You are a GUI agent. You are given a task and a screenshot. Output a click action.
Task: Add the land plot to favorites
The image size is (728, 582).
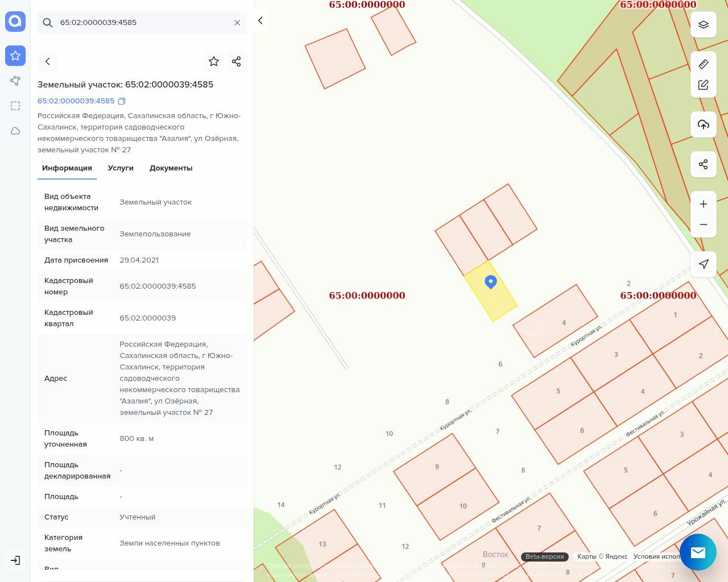214,61
